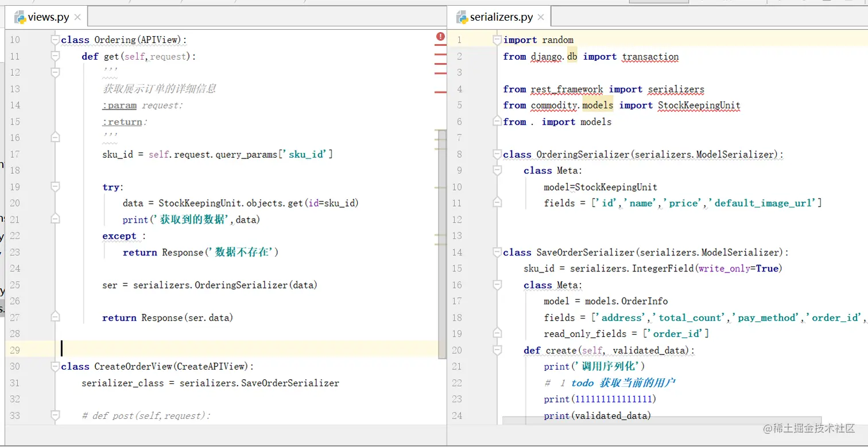868x447 pixels.
Task: Click 'StockKeepingUnit' on views.py line 20
Action: (200, 203)
